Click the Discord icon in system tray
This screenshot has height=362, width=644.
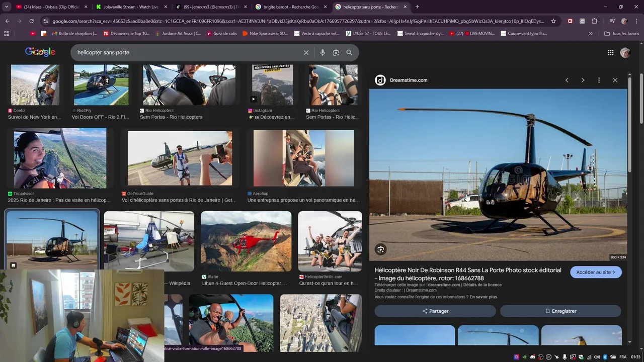tap(532, 357)
